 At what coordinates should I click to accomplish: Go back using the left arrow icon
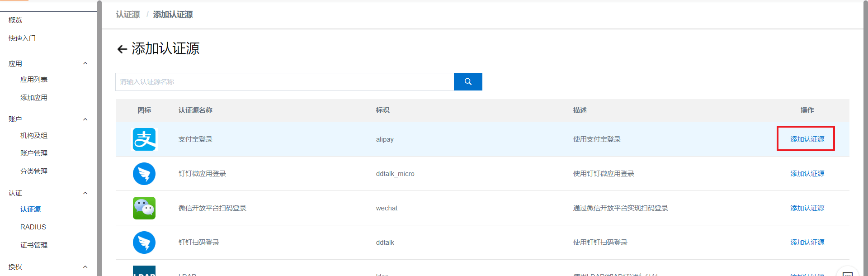pyautogui.click(x=122, y=49)
